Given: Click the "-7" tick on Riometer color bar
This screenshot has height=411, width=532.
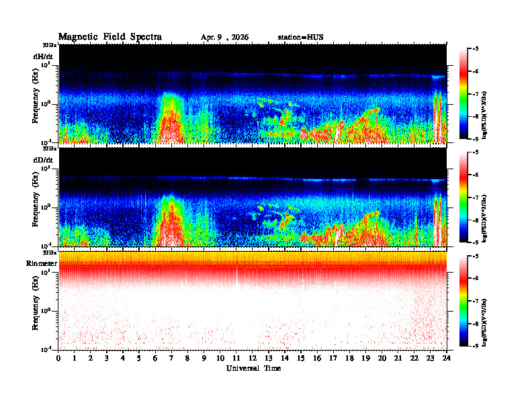Looking at the screenshot, I should 476,301.
